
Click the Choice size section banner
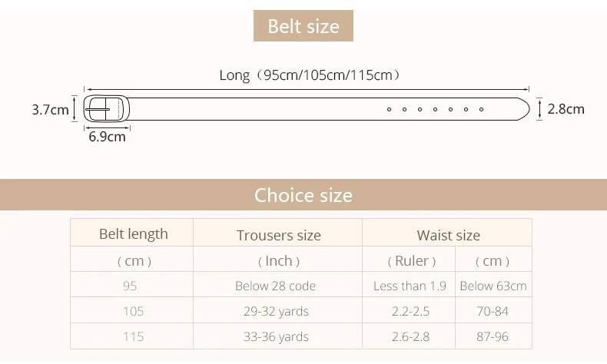(x=303, y=195)
